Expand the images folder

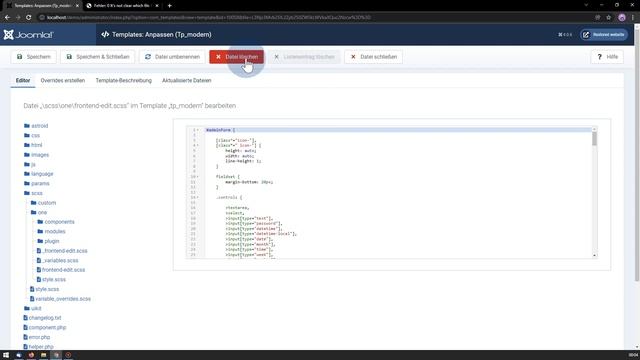coord(36,155)
